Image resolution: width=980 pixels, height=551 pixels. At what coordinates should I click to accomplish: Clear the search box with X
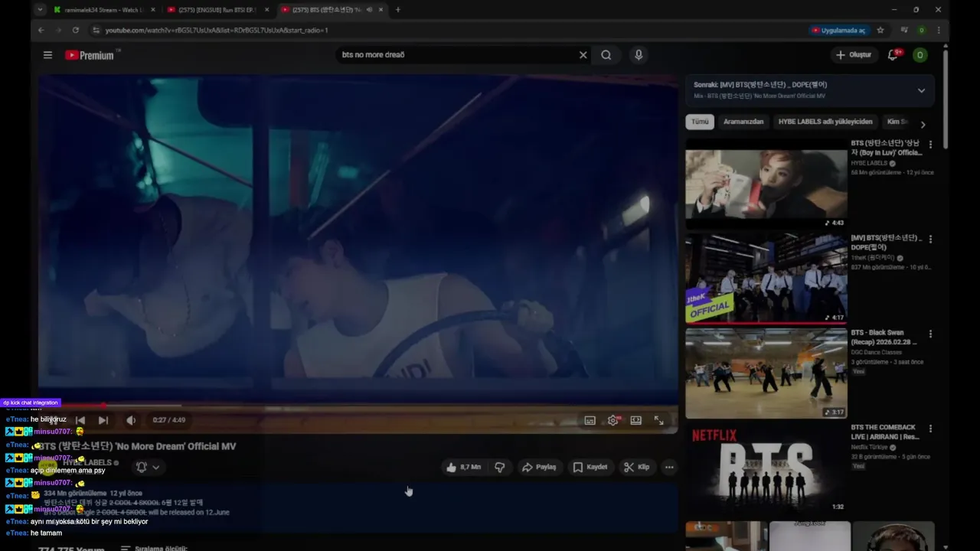(x=583, y=55)
